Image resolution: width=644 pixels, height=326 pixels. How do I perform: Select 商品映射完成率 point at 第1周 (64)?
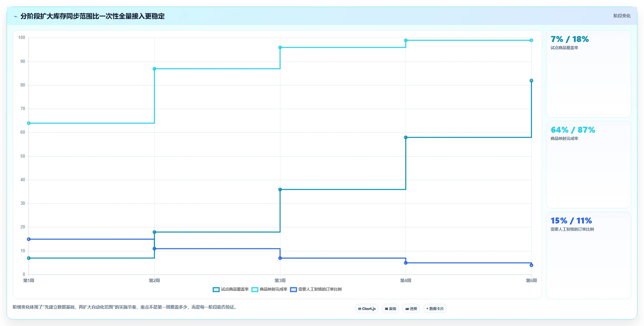point(29,123)
